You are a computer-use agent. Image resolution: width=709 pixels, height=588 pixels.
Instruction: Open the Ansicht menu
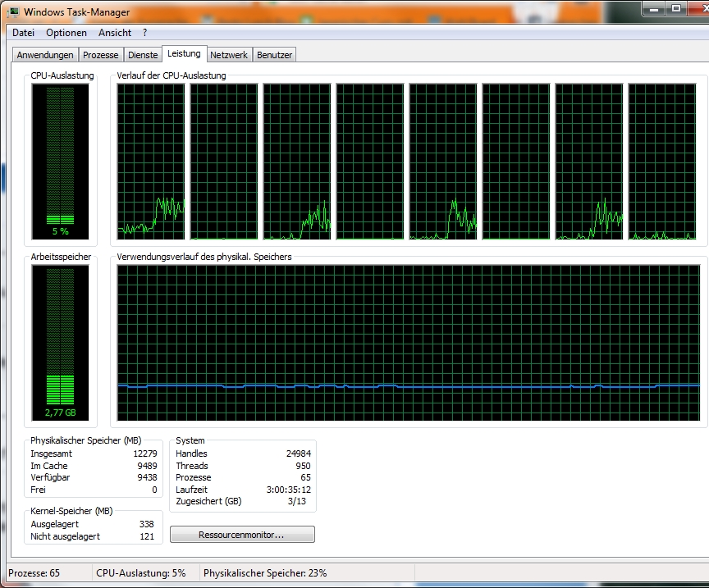point(115,33)
